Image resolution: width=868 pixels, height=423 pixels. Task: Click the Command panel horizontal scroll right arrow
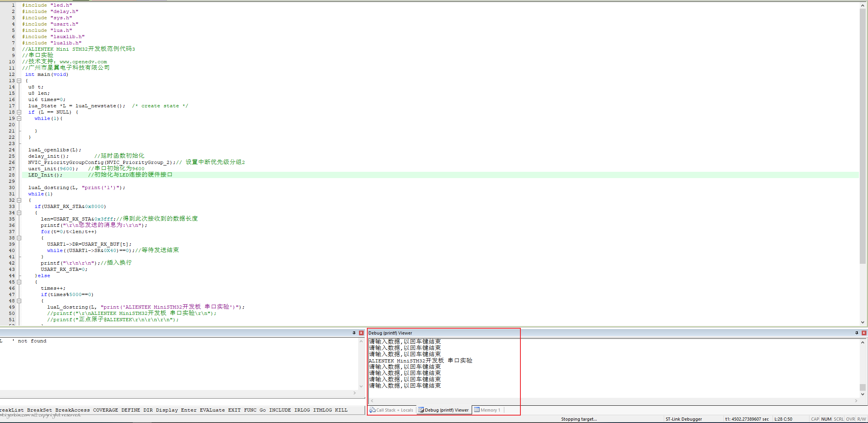click(355, 393)
